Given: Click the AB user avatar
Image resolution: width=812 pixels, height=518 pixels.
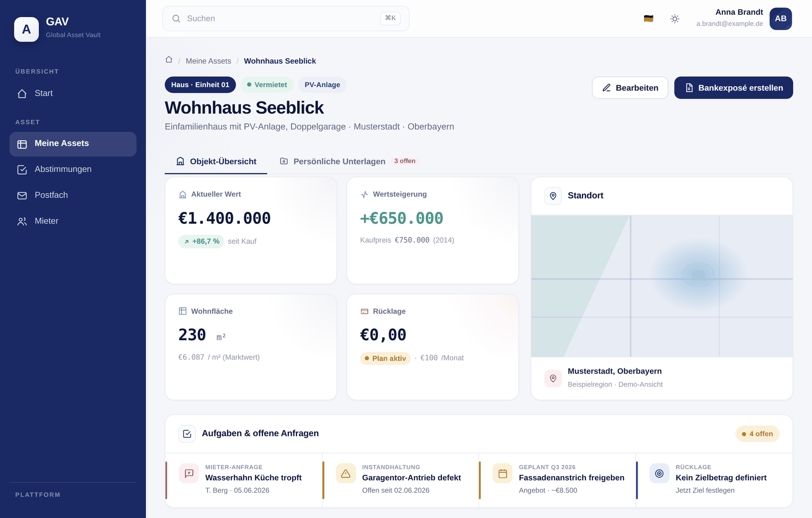Looking at the screenshot, I should (781, 19).
